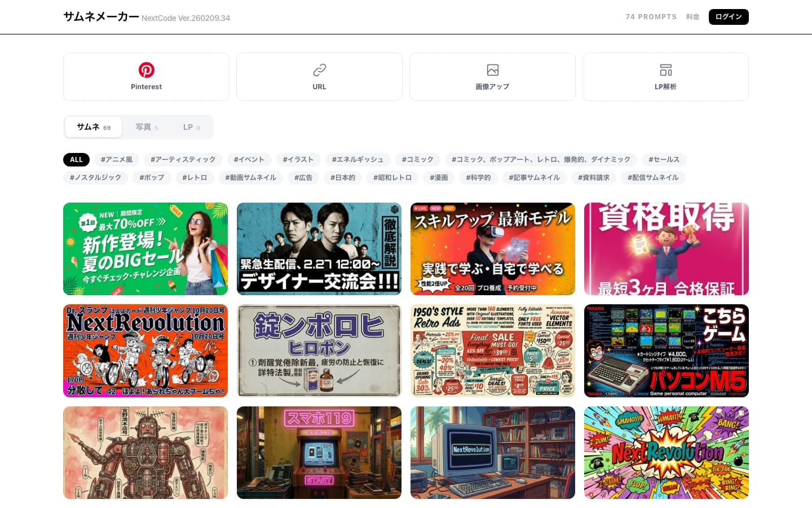Open the 料金 pricing link
This screenshot has height=508, width=812.
coord(692,17)
